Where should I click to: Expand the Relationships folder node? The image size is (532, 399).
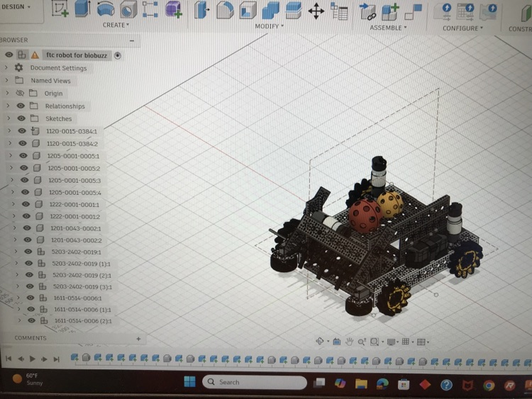[x=8, y=106]
